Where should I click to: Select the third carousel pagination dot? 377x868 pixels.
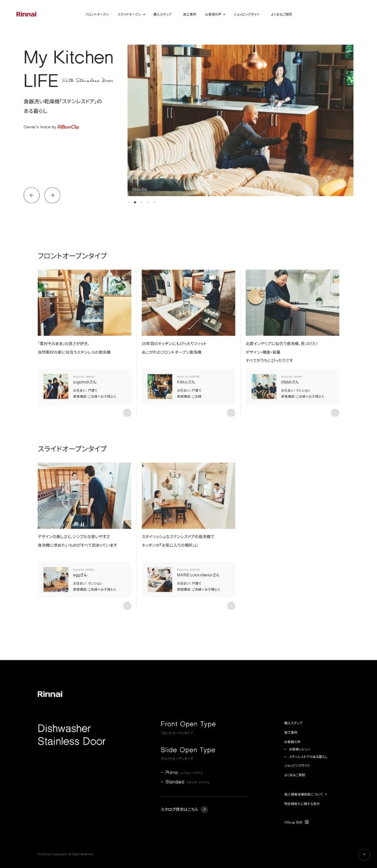point(142,202)
